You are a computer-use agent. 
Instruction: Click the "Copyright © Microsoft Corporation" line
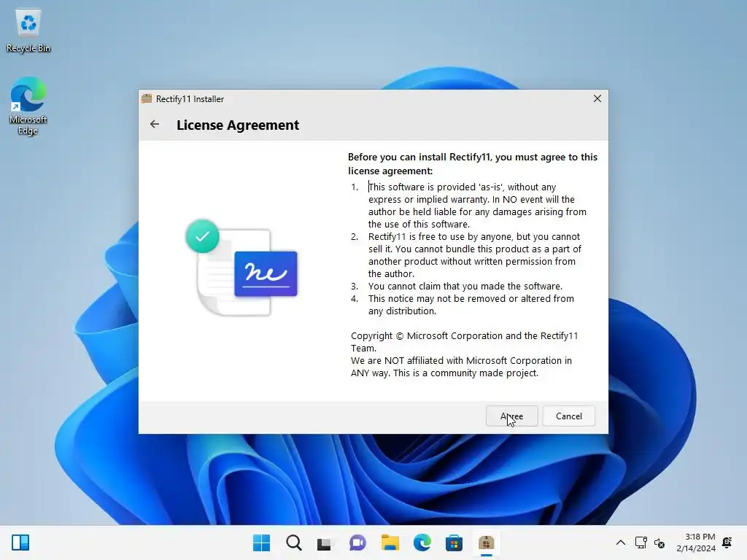pyautogui.click(x=465, y=335)
